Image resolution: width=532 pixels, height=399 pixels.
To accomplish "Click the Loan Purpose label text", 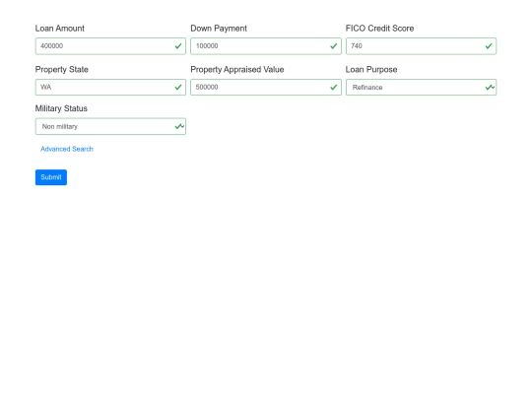I will point(371,70).
